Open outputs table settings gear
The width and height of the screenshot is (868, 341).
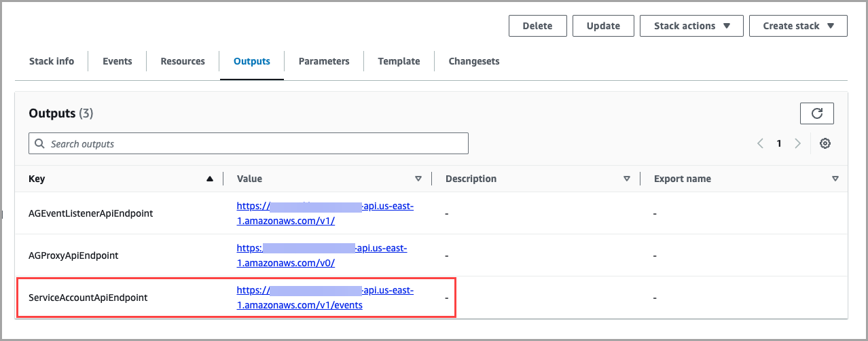click(x=825, y=143)
